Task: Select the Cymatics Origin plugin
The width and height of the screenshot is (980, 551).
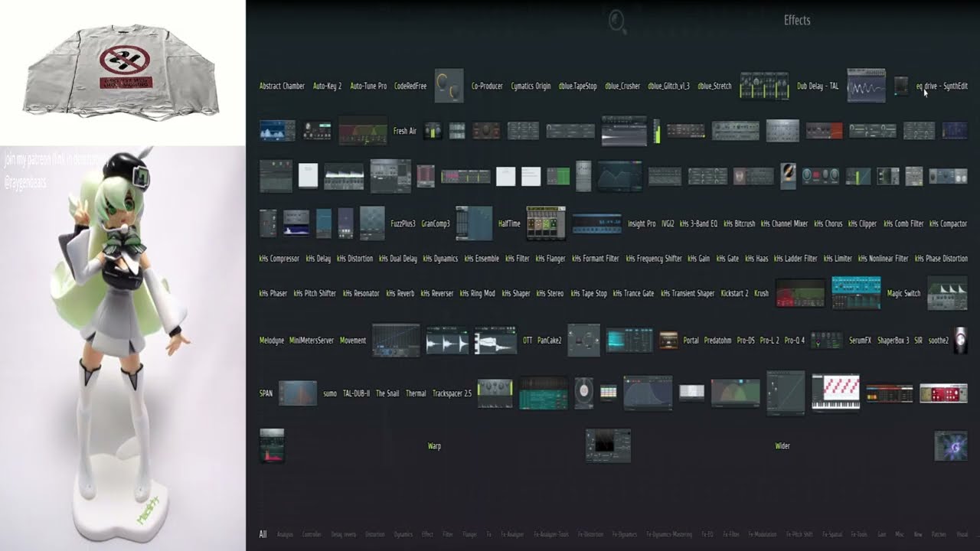Action: [531, 86]
